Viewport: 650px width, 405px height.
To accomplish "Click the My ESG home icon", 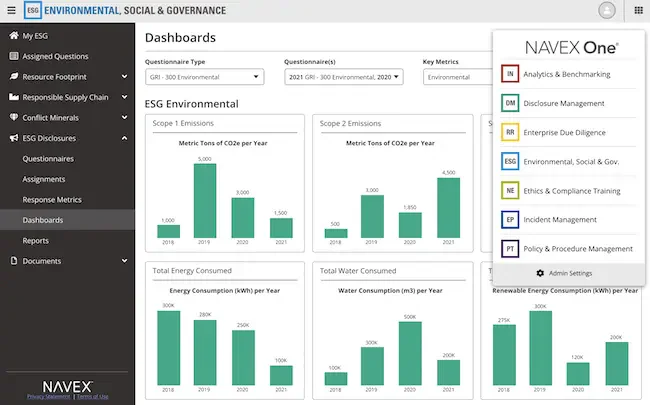I will click(14, 36).
